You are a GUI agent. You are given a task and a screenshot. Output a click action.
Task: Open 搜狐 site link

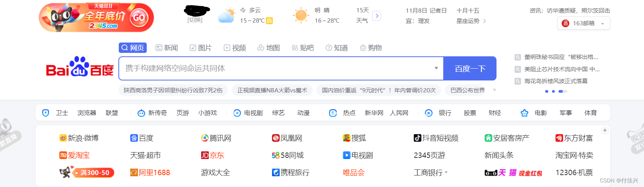click(354, 138)
